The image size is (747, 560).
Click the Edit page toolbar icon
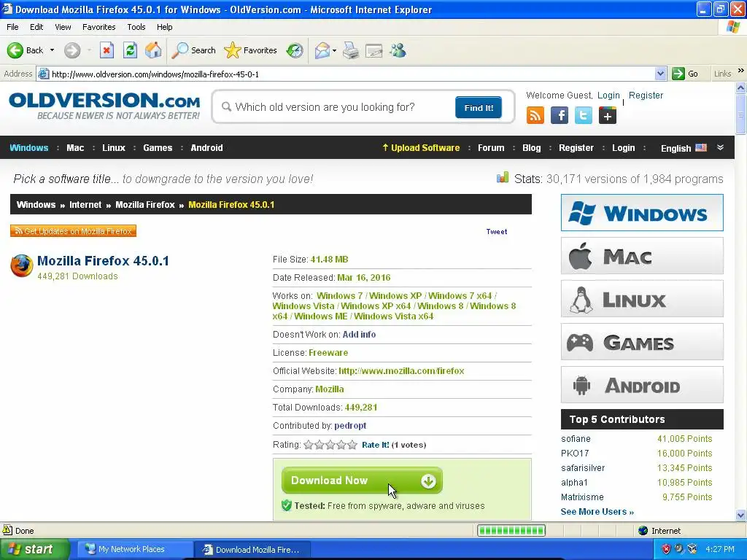(x=374, y=50)
